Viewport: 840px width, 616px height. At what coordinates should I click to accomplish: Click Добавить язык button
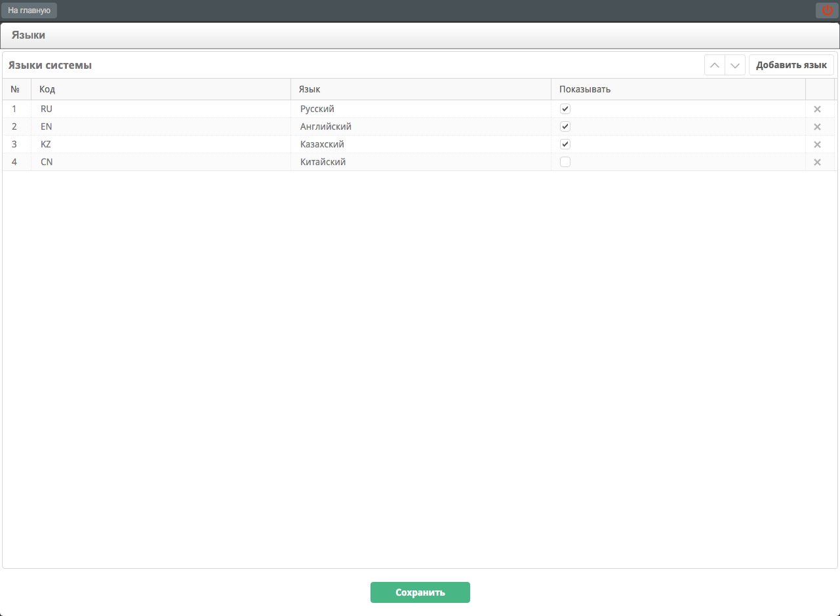click(x=791, y=66)
